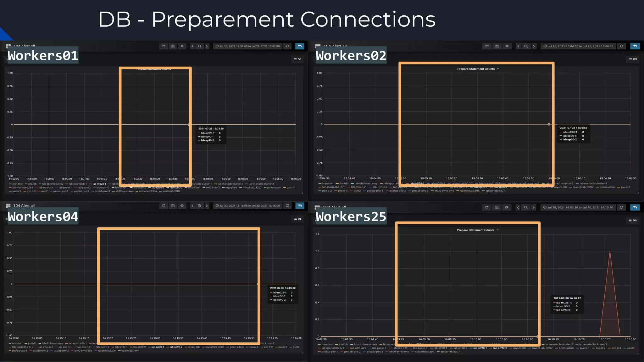
Task: Open dashboard settings gear in Workers01 panel
Action: 182,46
